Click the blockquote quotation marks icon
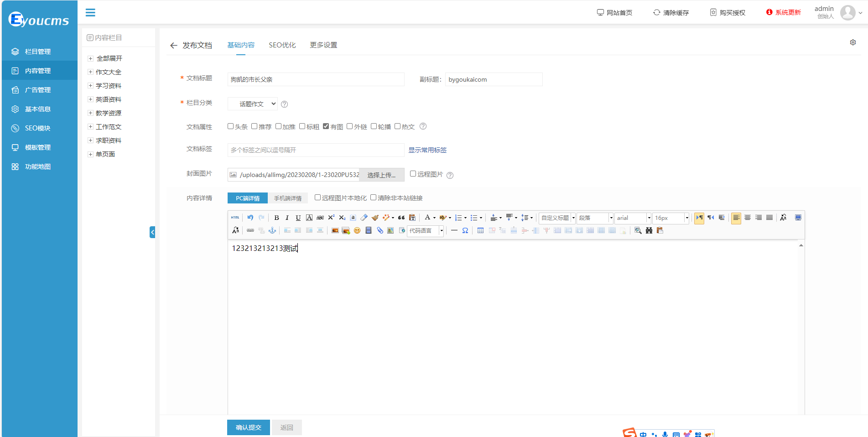The width and height of the screenshot is (868, 437). (x=401, y=218)
